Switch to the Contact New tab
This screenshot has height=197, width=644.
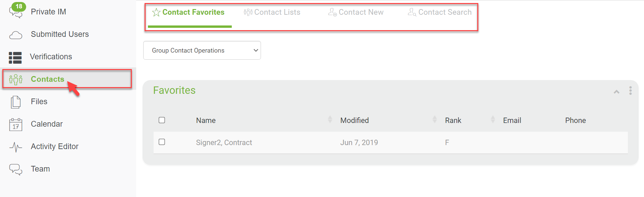(356, 12)
